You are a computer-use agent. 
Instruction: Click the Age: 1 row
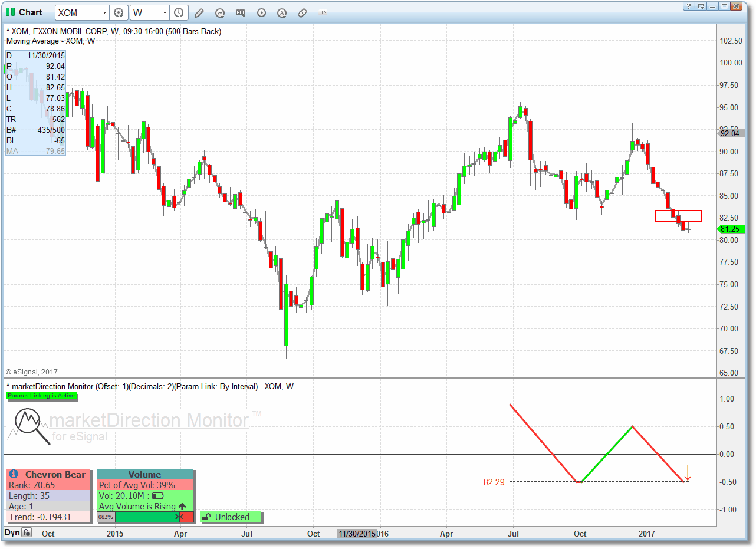click(48, 507)
